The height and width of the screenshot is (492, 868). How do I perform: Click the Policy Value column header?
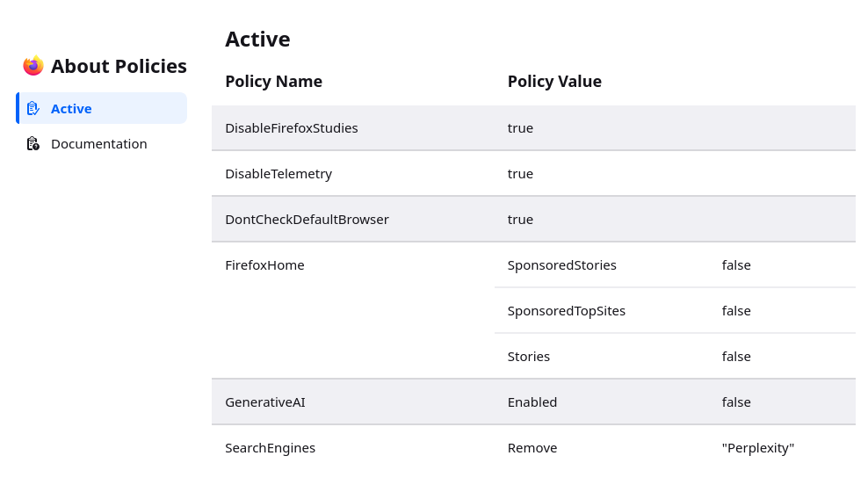[554, 82]
